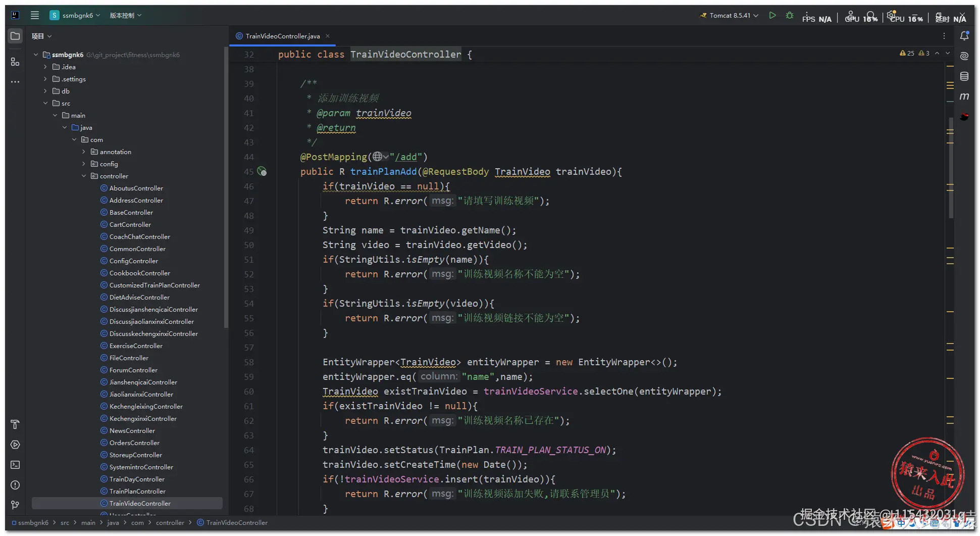
Task: Open the Problems tool window icon
Action: (x=15, y=485)
